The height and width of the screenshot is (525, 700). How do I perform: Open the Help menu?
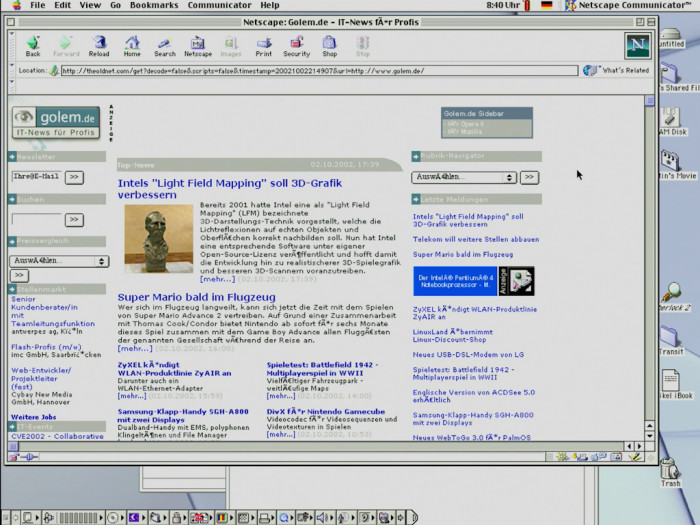pos(270,5)
